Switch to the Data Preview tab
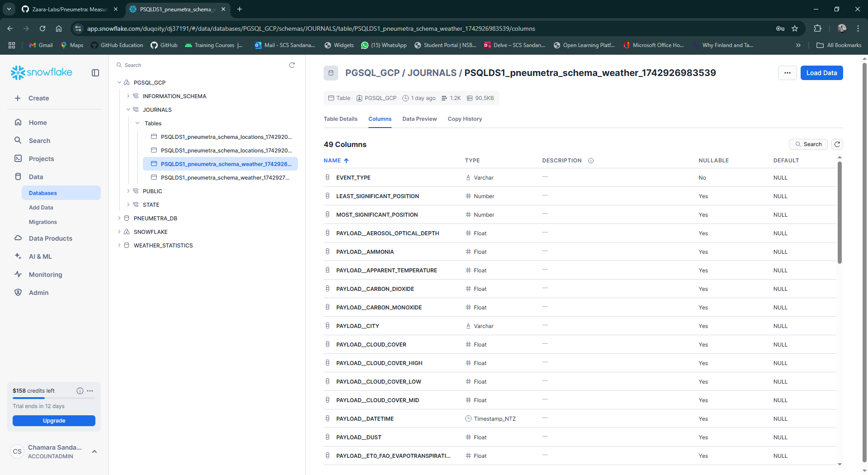The width and height of the screenshot is (868, 475). click(419, 119)
